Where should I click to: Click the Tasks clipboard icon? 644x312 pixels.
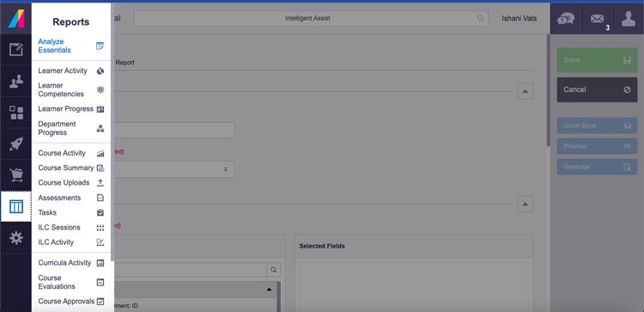click(100, 213)
